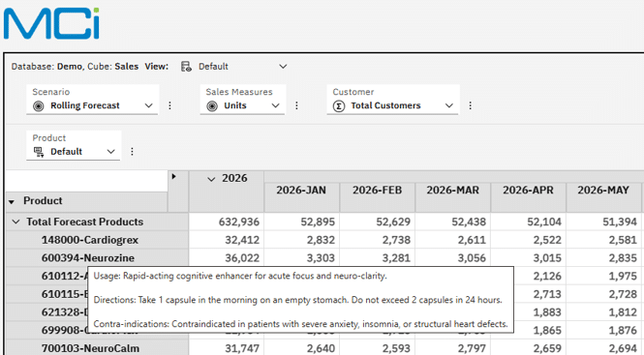Click the 2,832 cell
644x355 pixels.
click(x=302, y=240)
